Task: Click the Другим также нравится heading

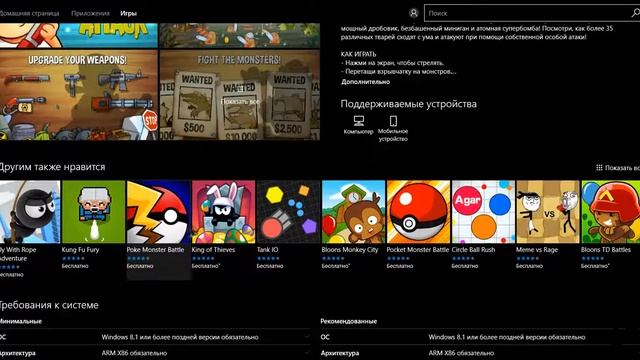Action: (52, 167)
